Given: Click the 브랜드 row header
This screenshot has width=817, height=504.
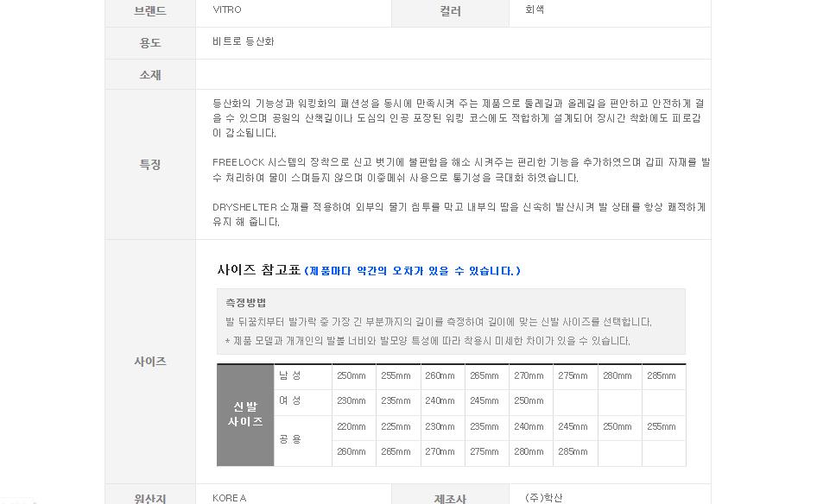Looking at the screenshot, I should coord(150,11).
